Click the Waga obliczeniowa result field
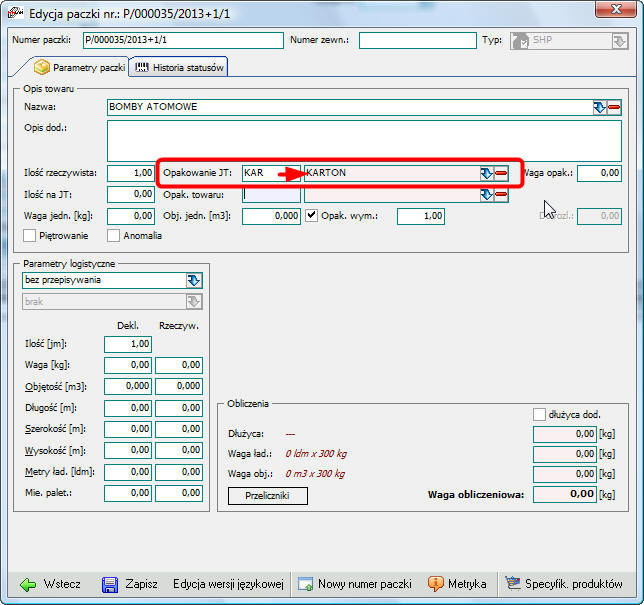 point(565,494)
